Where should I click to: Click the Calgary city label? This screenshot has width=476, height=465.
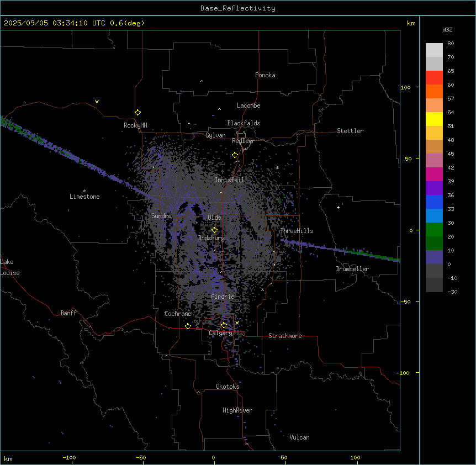[x=221, y=333]
